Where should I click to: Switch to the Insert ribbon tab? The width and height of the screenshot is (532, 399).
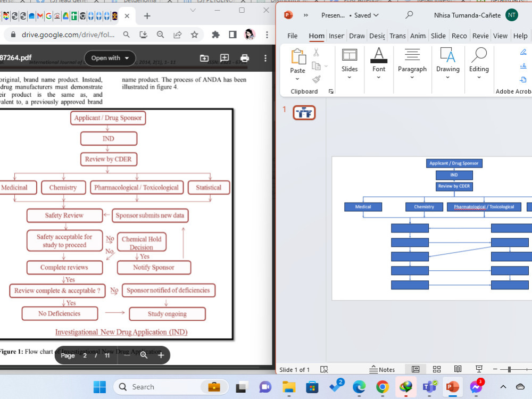click(336, 36)
